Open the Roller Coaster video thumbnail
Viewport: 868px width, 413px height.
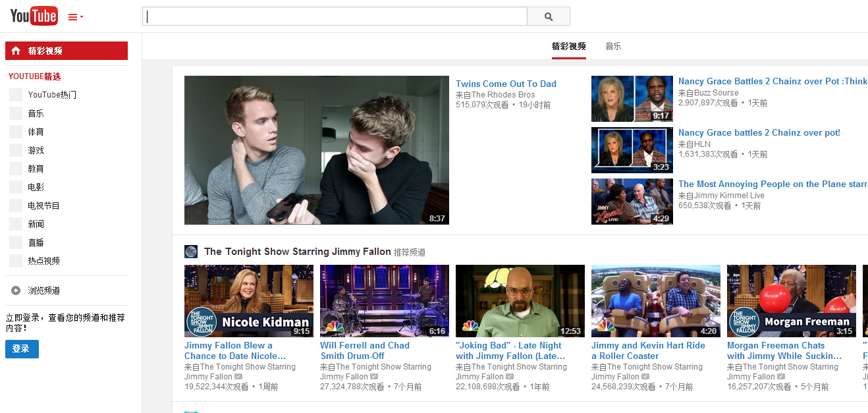tap(656, 301)
